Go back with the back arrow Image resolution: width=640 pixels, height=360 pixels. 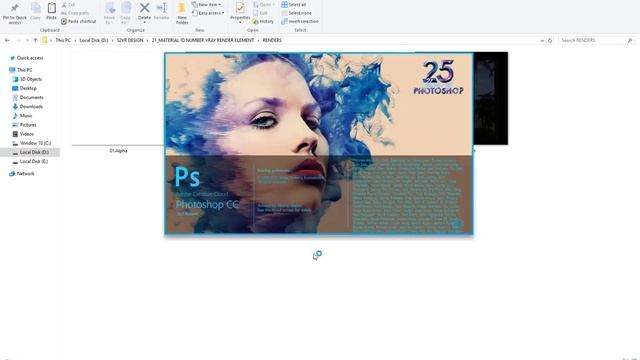point(7,40)
